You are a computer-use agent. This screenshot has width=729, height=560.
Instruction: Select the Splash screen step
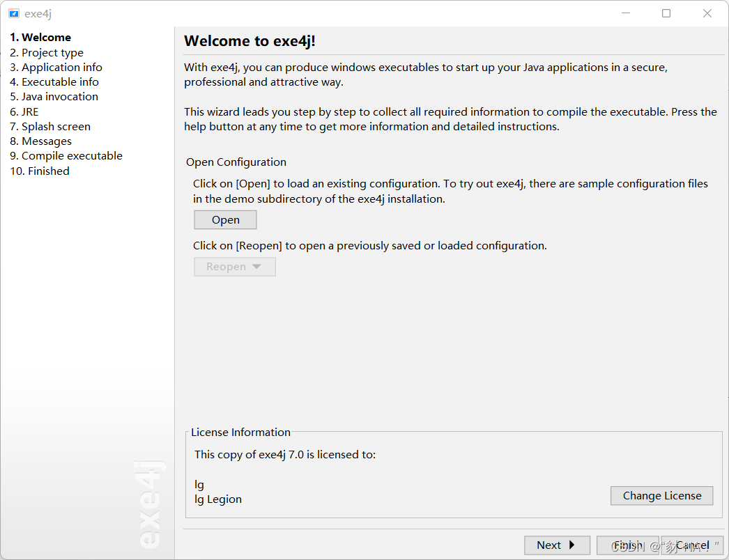click(49, 126)
